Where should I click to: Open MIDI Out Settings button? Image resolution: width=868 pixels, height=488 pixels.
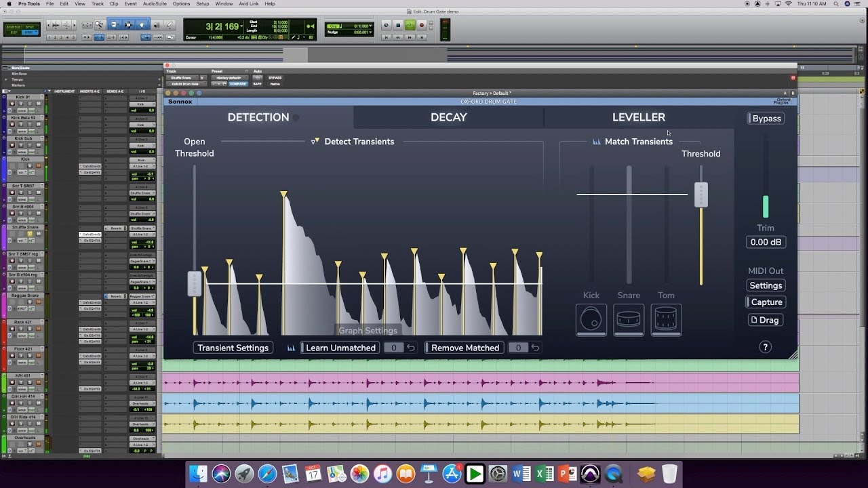pyautogui.click(x=766, y=285)
